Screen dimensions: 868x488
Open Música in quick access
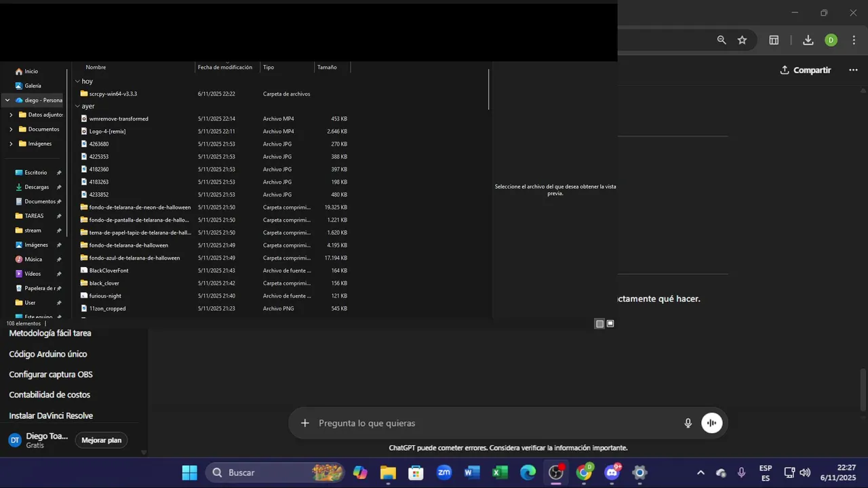[x=29, y=259]
